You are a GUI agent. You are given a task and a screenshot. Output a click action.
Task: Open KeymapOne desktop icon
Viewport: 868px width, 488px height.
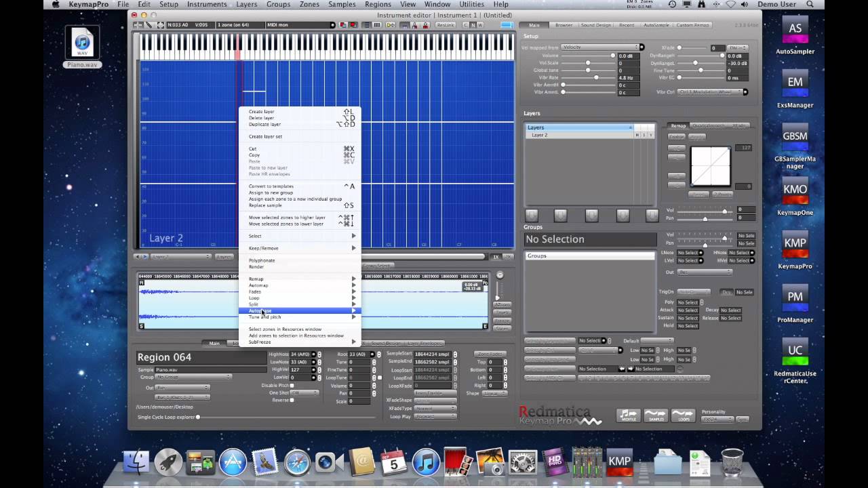(795, 195)
